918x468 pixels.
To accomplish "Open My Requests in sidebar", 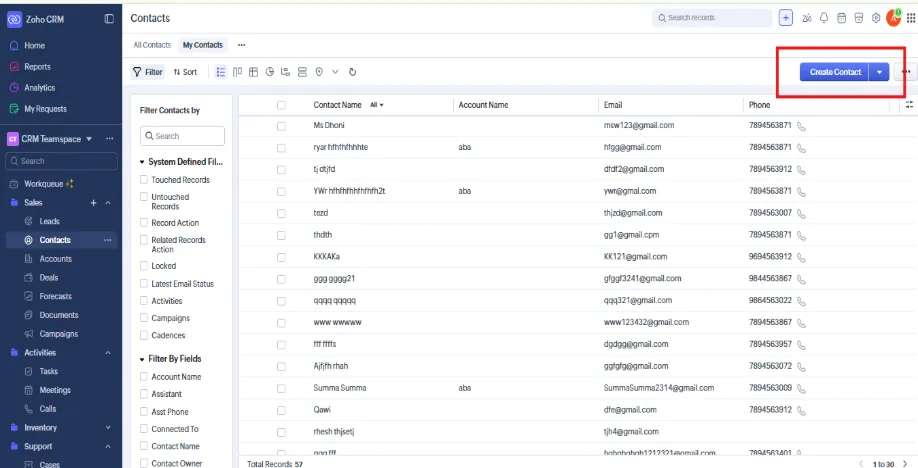I will tap(45, 109).
